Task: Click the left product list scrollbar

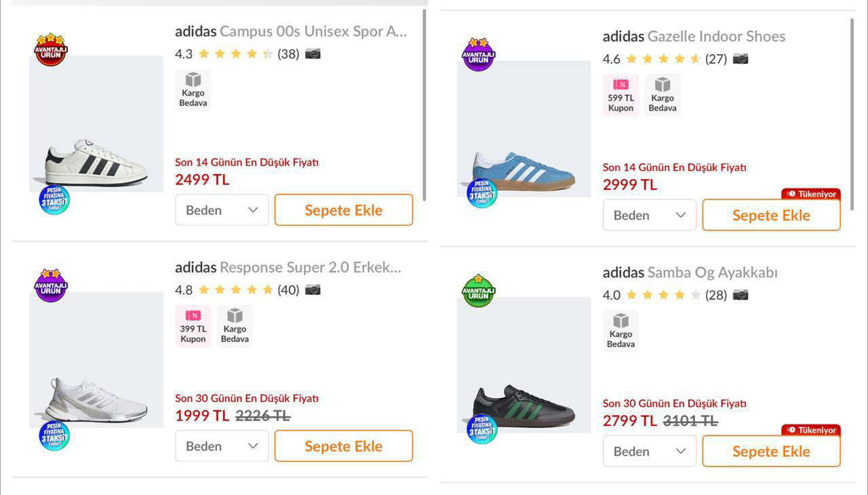Action: pos(425,105)
